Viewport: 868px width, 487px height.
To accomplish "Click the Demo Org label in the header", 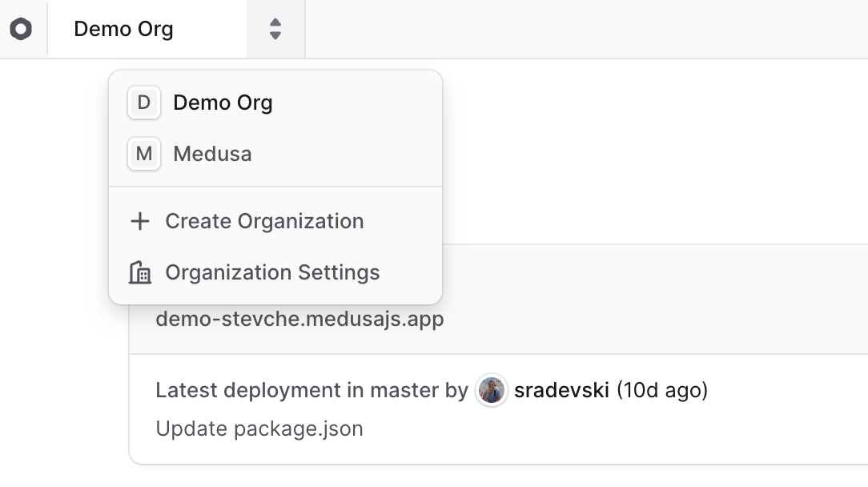I will point(123,29).
